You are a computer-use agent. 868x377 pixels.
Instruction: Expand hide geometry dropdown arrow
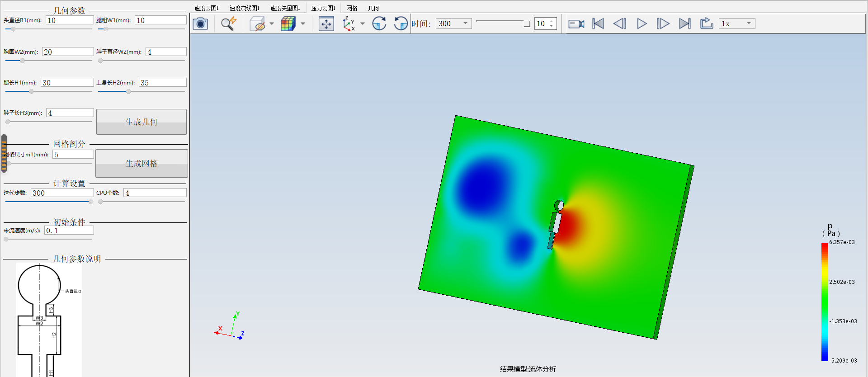click(272, 24)
